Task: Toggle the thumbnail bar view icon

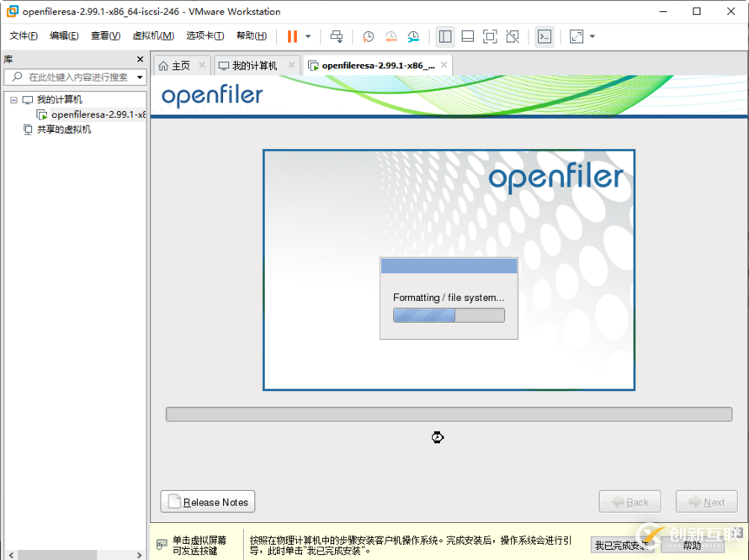Action: pos(468,36)
